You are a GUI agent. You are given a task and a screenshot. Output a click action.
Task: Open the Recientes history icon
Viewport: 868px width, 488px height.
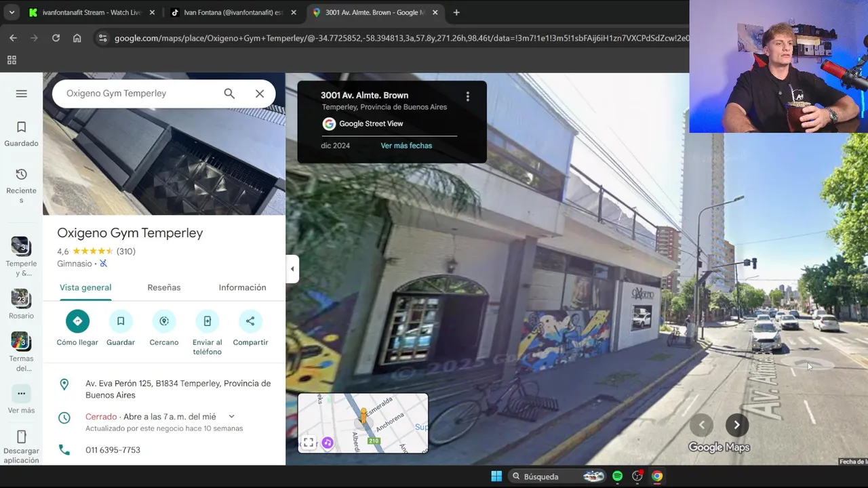tap(21, 174)
